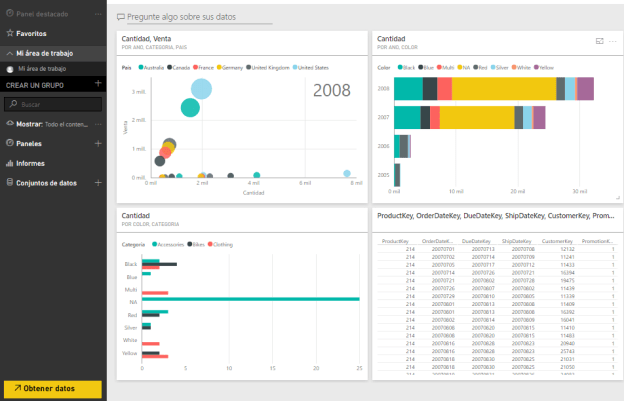Click ellipsis next to Mostrar filter
Screen dimensions: 624x401
(x=97, y=124)
